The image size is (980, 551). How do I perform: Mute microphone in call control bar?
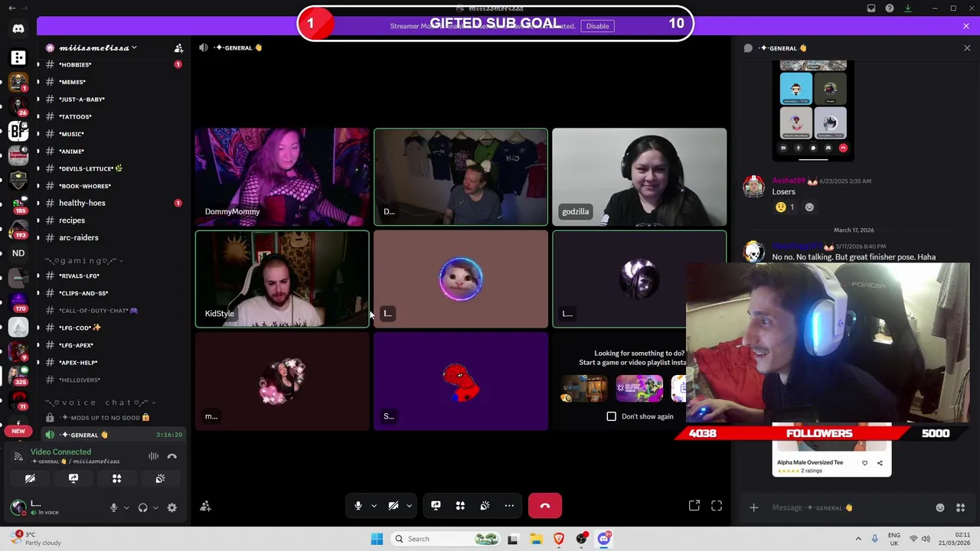(358, 506)
